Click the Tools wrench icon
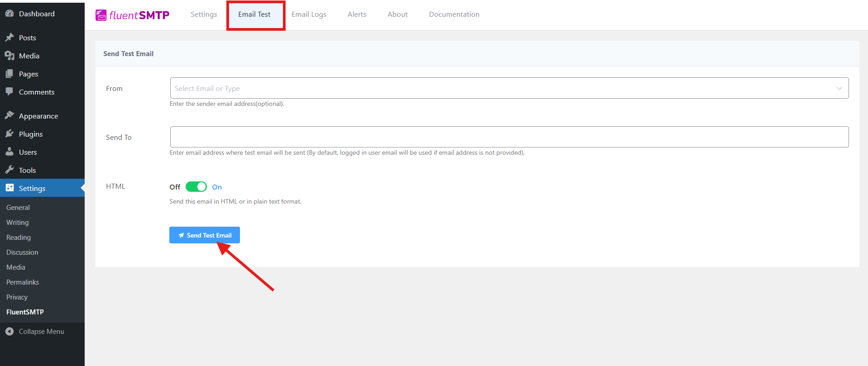Viewport: 868px width, 366px height. tap(10, 170)
